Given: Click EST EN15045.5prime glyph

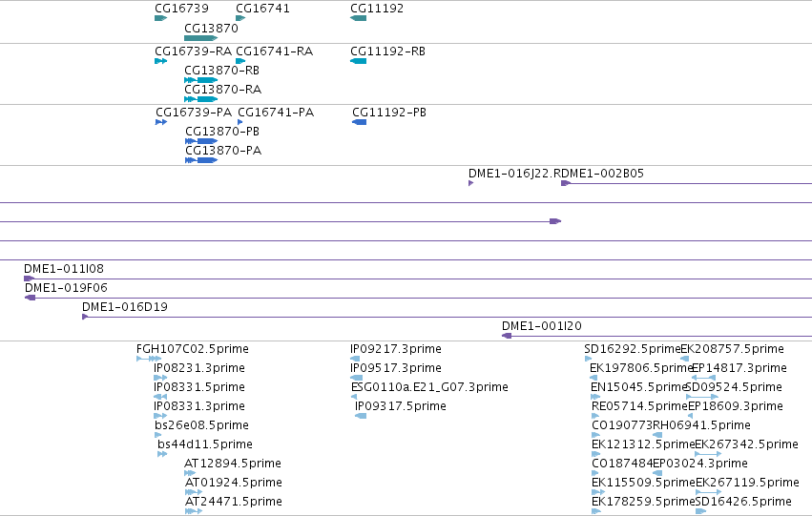Looking at the screenshot, I should [595, 397].
